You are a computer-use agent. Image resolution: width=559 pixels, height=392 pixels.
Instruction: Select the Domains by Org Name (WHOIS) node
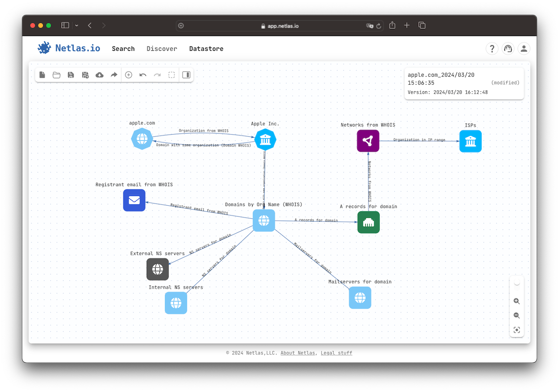coord(264,221)
